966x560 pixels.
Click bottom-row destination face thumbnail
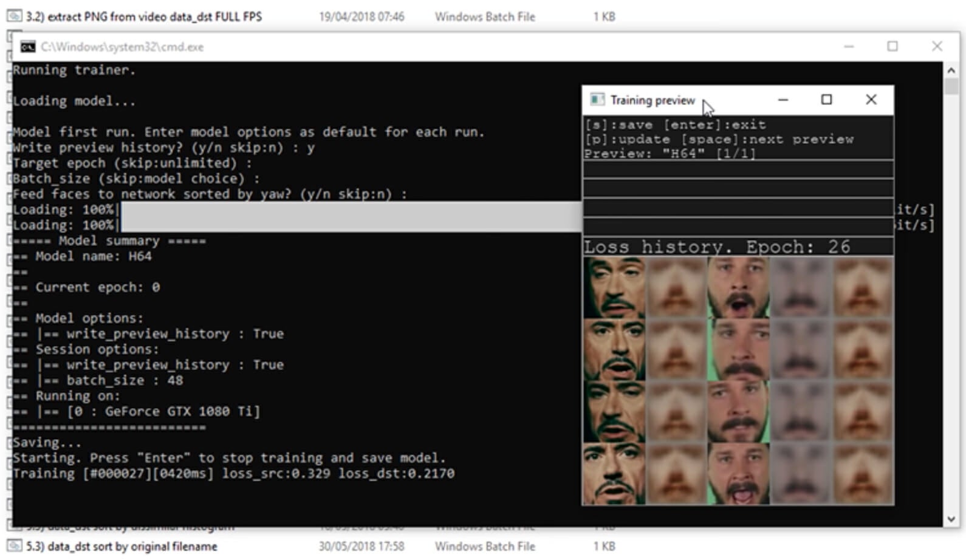tap(738, 474)
